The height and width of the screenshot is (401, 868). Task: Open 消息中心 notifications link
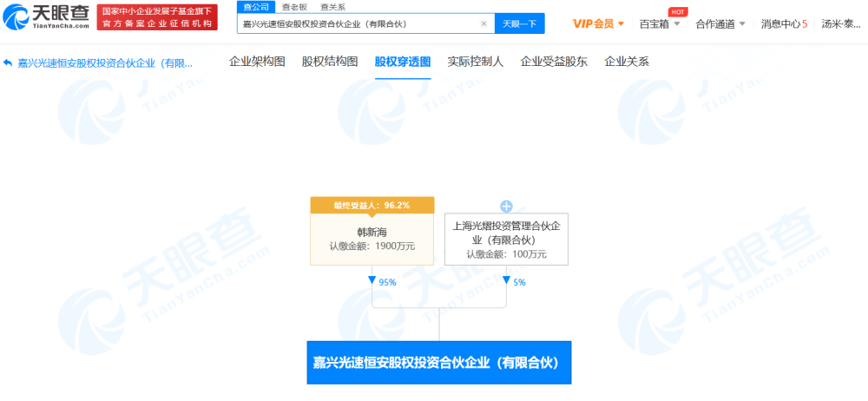point(784,23)
